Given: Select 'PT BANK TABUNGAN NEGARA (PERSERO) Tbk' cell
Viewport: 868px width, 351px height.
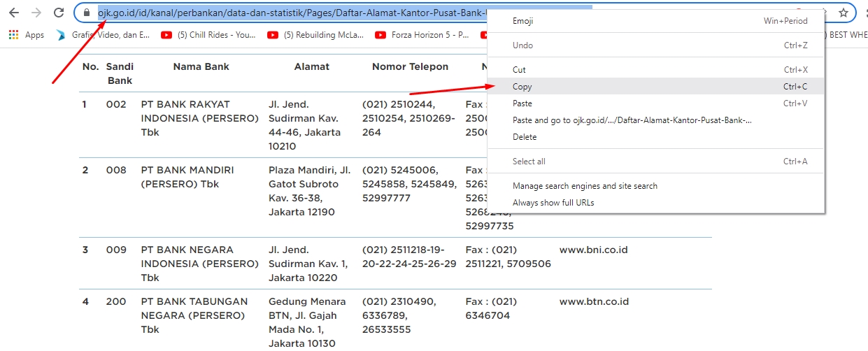Looking at the screenshot, I should (x=194, y=315).
